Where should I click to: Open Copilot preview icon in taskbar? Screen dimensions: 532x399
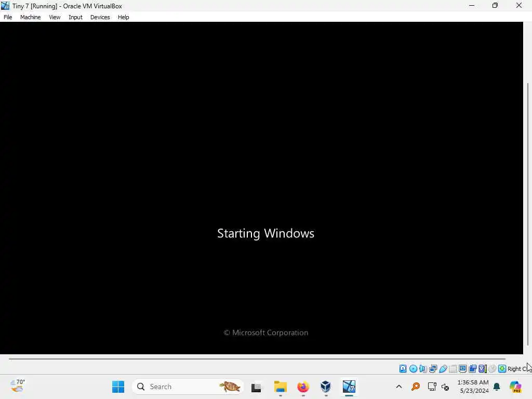pyautogui.click(x=516, y=387)
